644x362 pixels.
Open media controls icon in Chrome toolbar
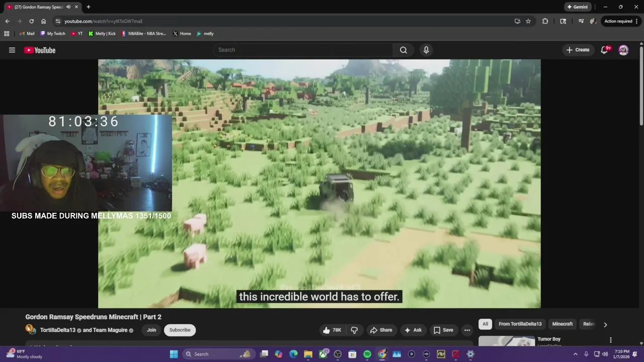coord(581,21)
